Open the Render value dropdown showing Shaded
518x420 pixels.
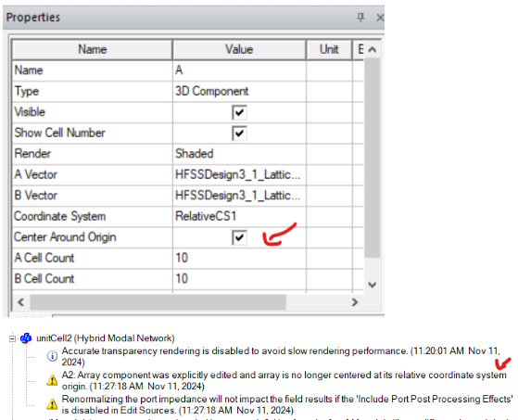click(x=239, y=154)
